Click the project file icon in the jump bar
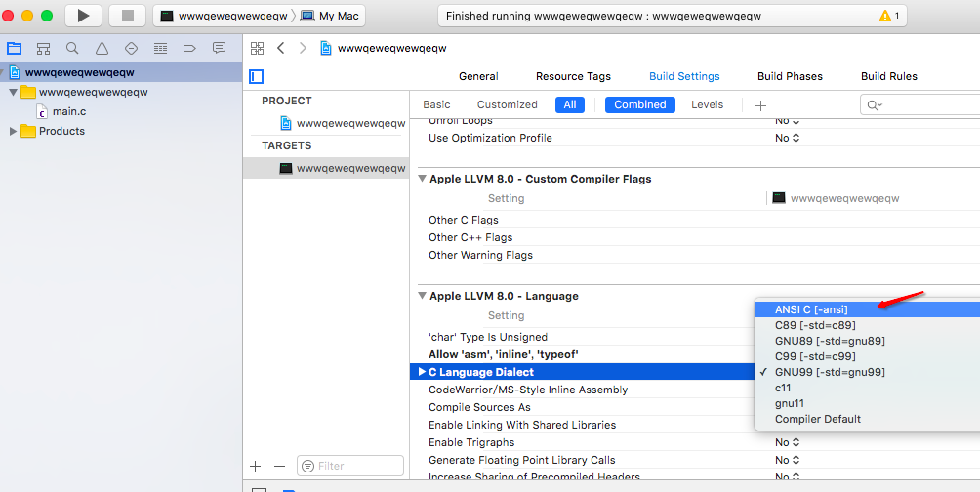This screenshot has height=492, width=980. [326, 48]
